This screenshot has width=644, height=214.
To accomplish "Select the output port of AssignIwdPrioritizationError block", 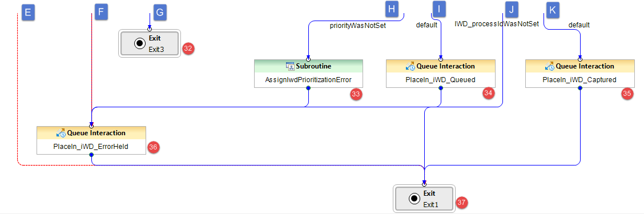I will coord(308,88).
